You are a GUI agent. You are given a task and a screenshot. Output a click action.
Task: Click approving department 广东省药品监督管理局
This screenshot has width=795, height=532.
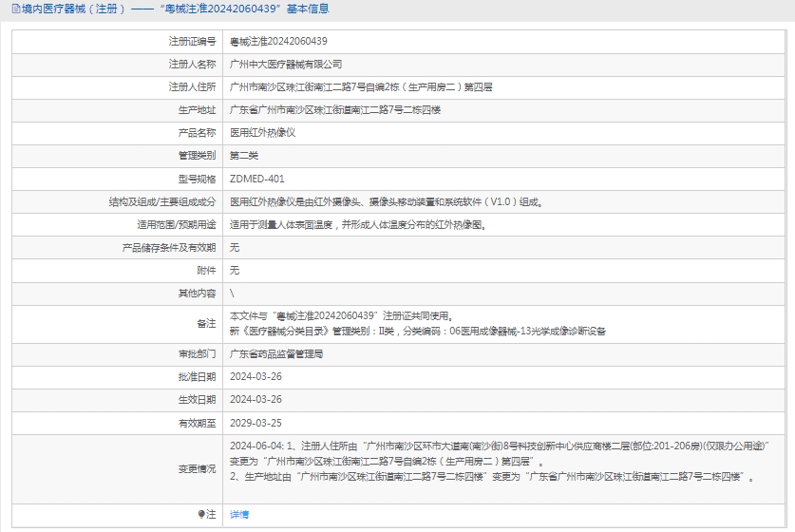(x=276, y=353)
